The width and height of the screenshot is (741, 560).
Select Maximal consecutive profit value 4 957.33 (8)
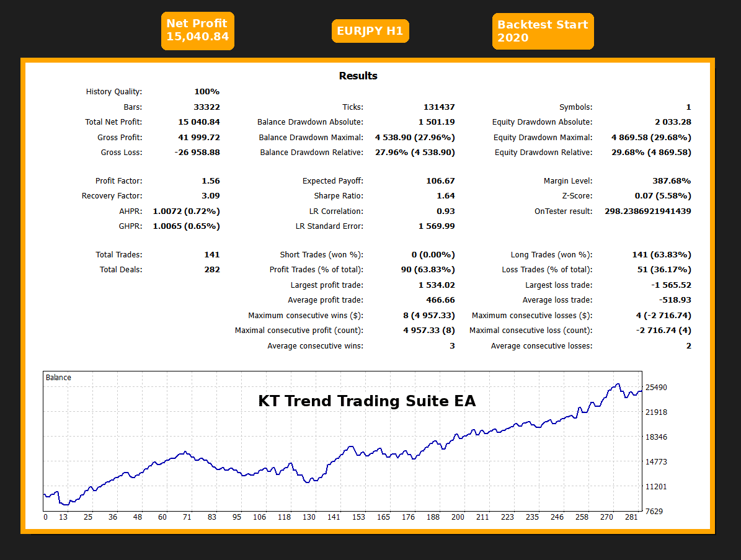[429, 331]
